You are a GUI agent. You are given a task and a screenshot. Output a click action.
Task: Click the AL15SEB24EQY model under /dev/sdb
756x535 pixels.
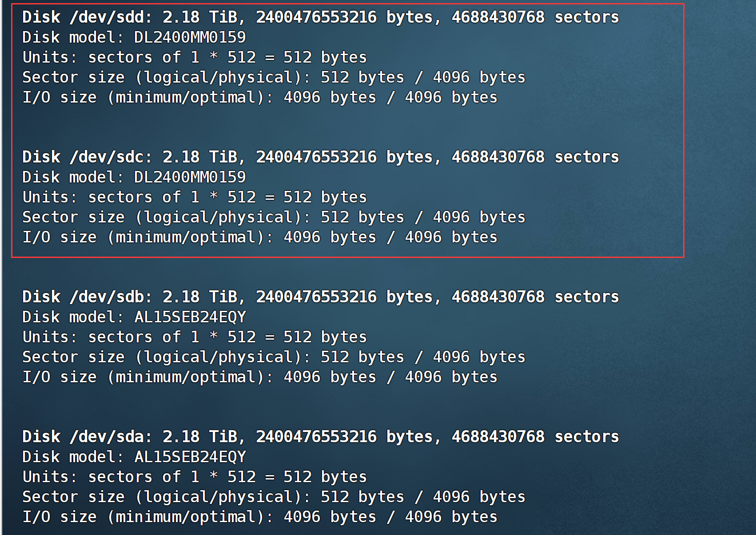pos(190,317)
